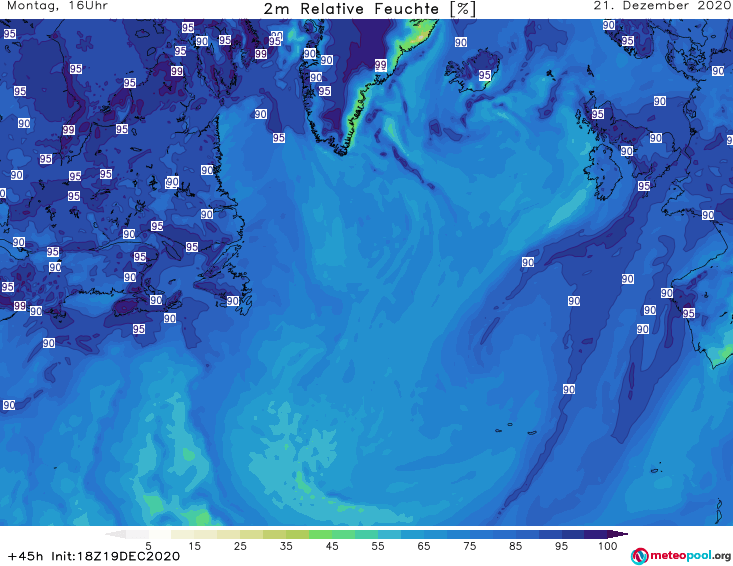Click the 90 contour label at Newfoundland's southeast tip
Viewport: 733px width, 566px height.
pos(233,301)
